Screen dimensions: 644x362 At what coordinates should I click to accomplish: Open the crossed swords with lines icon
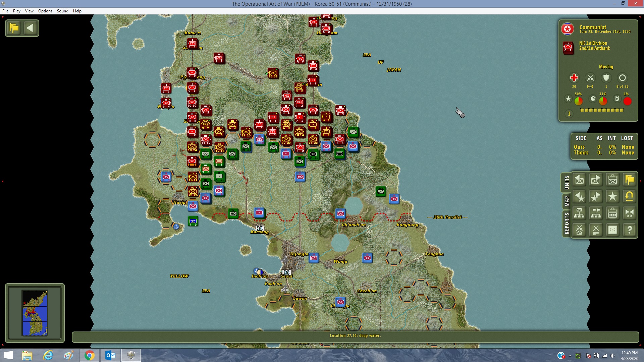pyautogui.click(x=596, y=230)
